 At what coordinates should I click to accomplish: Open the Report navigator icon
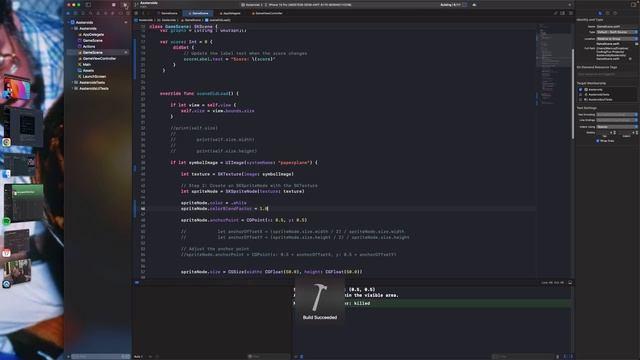click(128, 13)
